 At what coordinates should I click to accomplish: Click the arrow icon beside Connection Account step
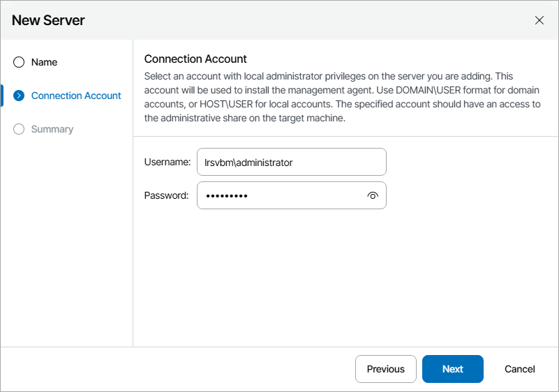coord(19,96)
